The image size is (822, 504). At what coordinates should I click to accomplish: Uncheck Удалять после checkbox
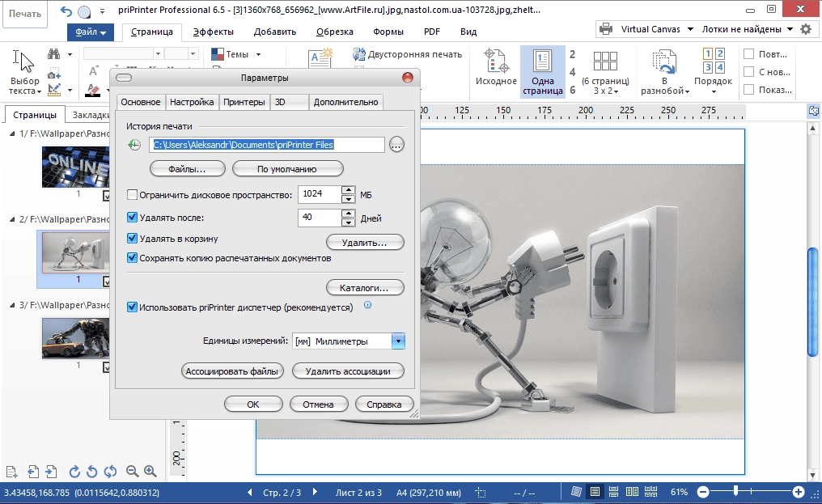(x=132, y=217)
